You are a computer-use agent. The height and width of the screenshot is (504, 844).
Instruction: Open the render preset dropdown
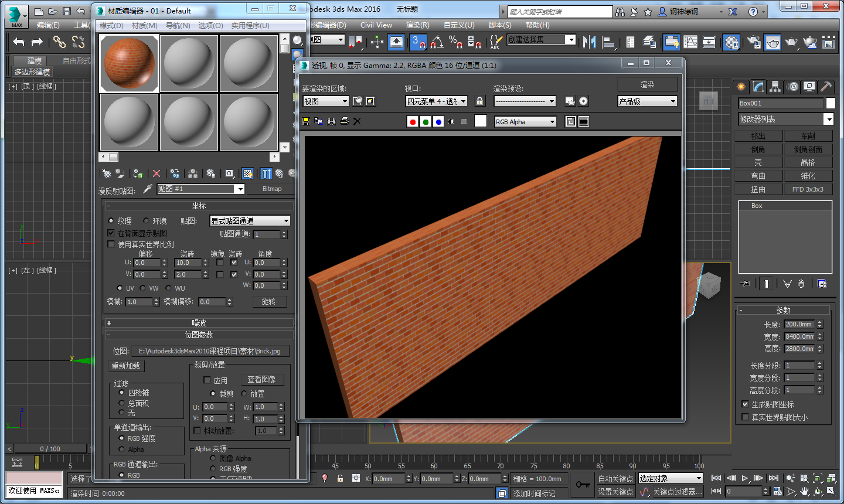525,101
